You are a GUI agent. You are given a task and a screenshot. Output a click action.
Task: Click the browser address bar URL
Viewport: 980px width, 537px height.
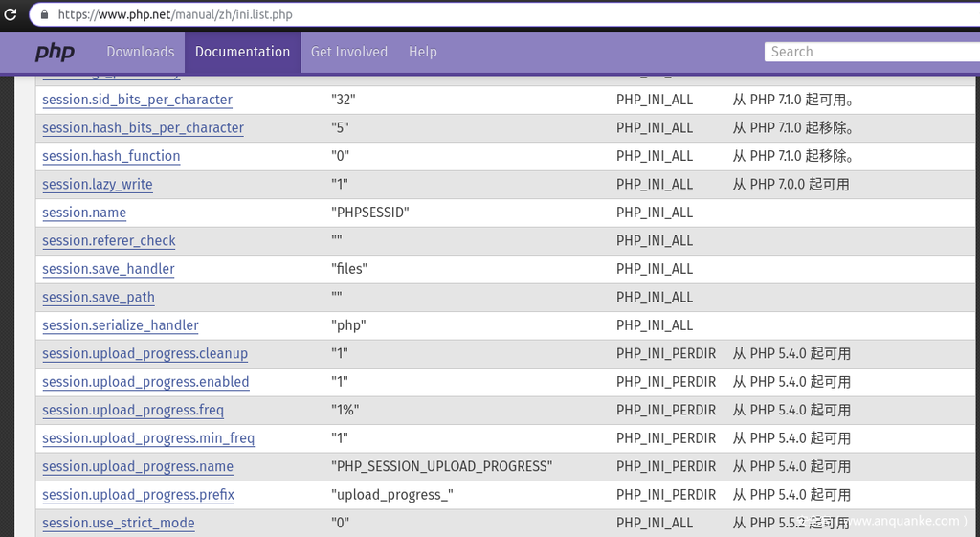point(175,14)
